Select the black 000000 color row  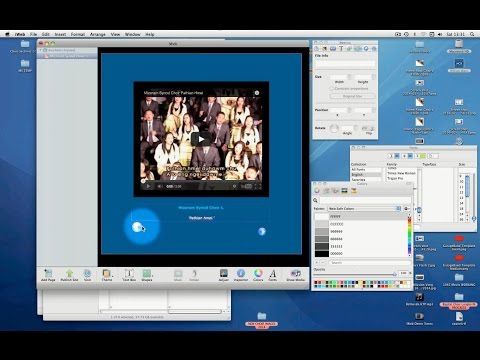(361, 254)
